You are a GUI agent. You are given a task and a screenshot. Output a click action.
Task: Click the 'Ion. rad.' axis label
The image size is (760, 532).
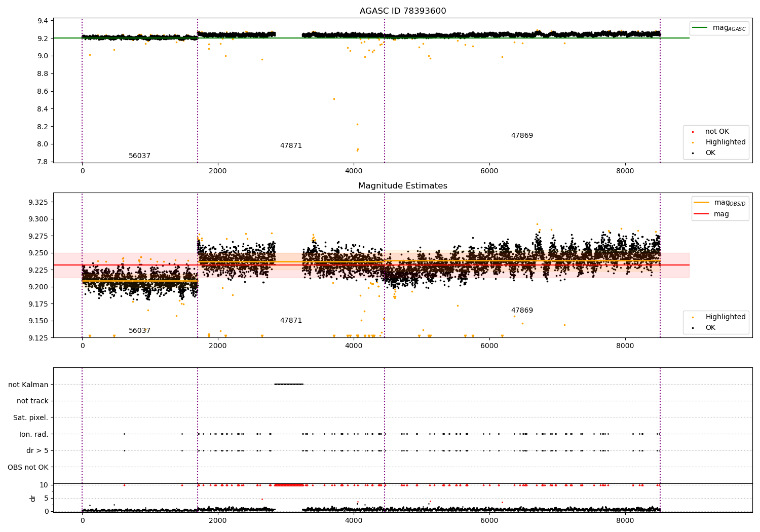[x=33, y=434]
